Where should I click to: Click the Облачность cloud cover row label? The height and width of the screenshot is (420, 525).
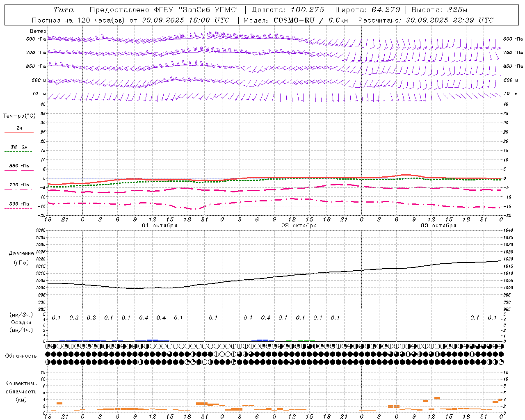coord(21,356)
